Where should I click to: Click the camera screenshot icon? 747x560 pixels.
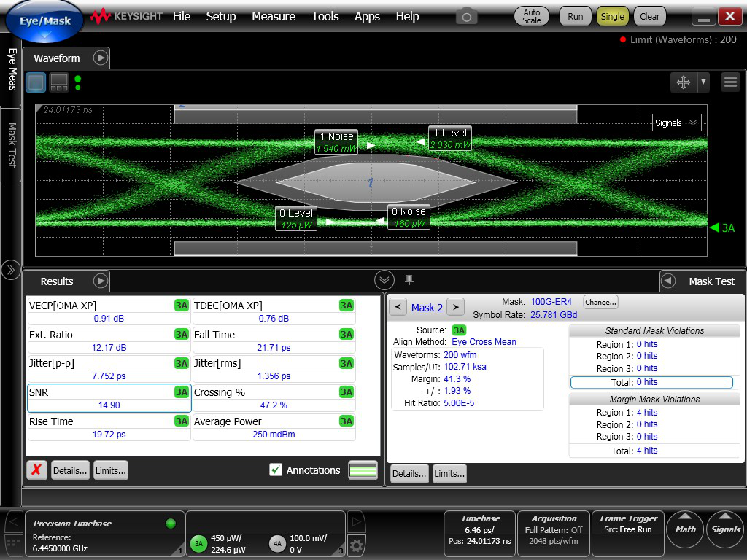tap(466, 16)
